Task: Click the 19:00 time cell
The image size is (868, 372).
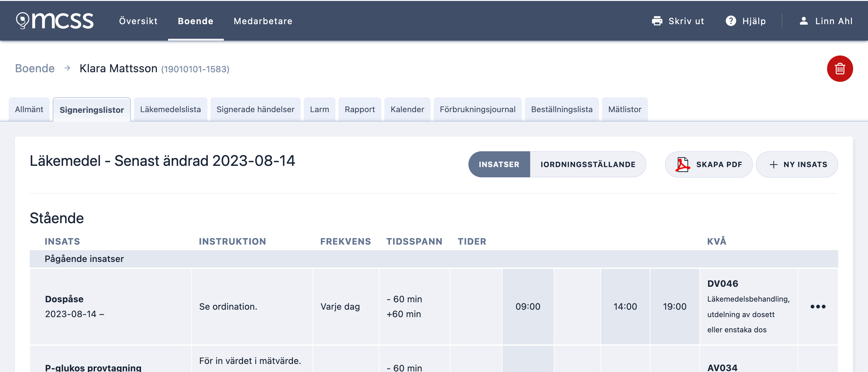Action: click(675, 306)
